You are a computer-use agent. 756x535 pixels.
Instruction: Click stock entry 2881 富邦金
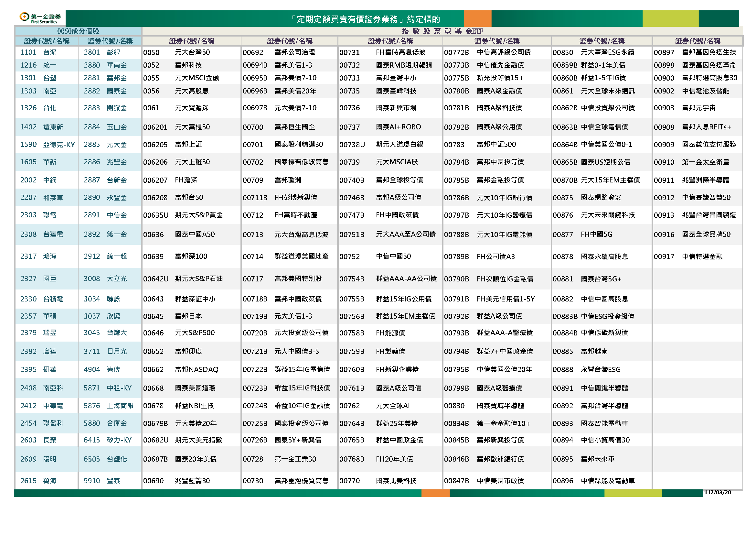pyautogui.click(x=105, y=78)
